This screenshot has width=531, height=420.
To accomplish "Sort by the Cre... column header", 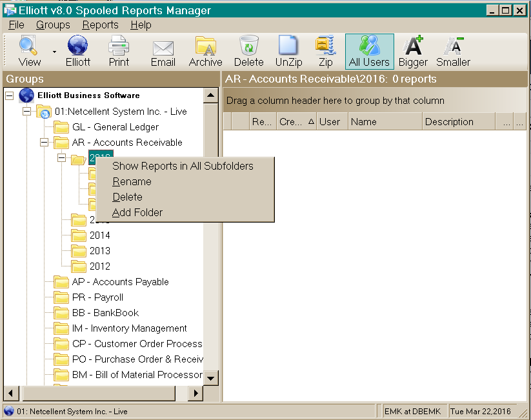I will (x=296, y=121).
